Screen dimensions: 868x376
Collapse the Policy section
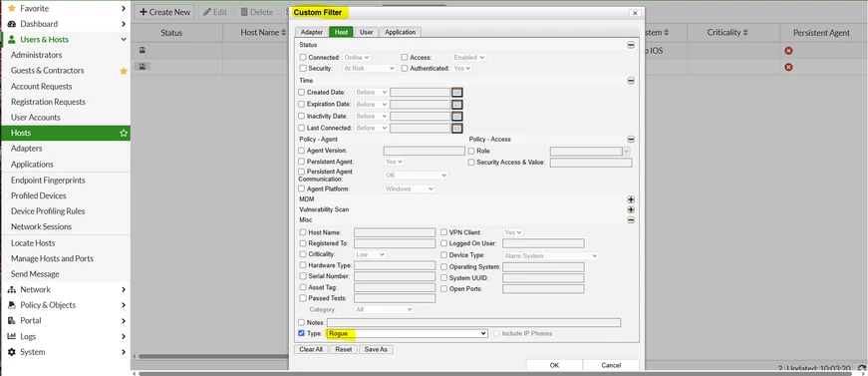[631, 140]
